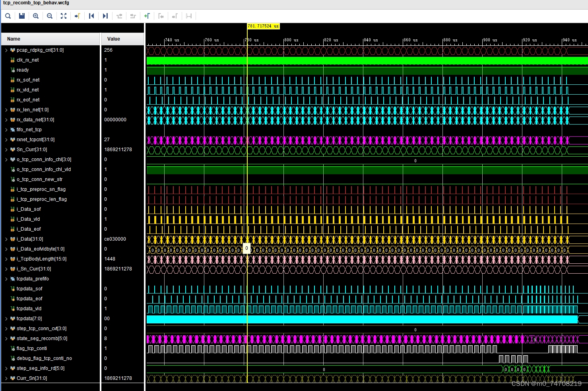Image resolution: width=588 pixels, height=391 pixels.
Task: Save the waveform configuration
Action: [22, 16]
